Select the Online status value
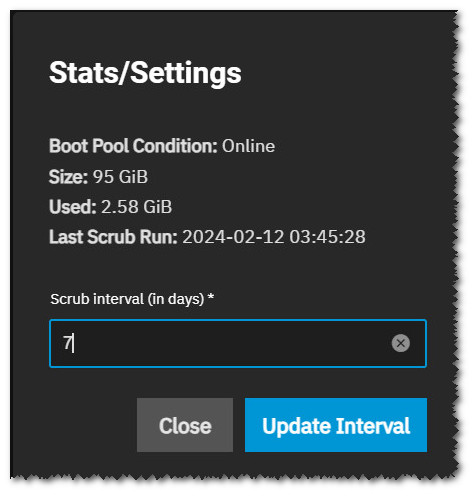 (248, 146)
